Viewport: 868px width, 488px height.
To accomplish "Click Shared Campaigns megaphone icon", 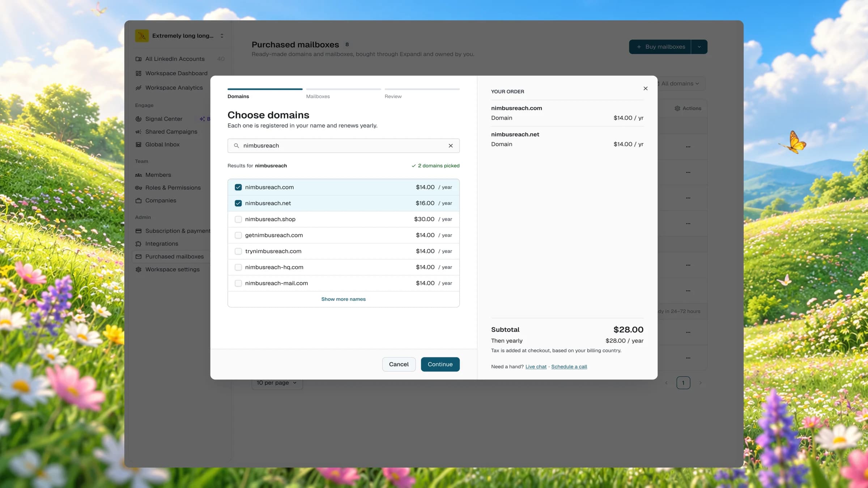I will [x=139, y=132].
